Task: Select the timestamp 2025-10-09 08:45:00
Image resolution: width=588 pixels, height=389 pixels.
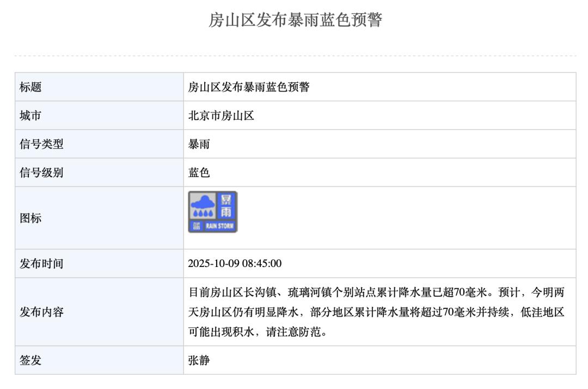Action: point(235,264)
